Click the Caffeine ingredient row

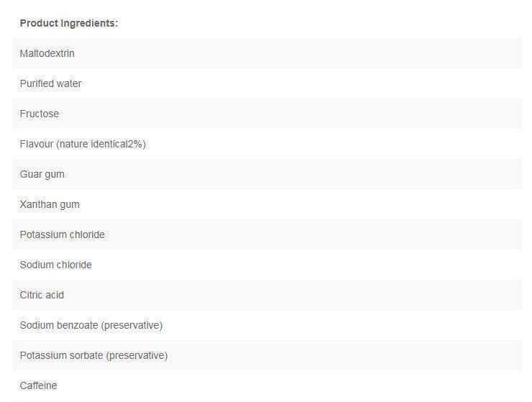click(x=38, y=385)
